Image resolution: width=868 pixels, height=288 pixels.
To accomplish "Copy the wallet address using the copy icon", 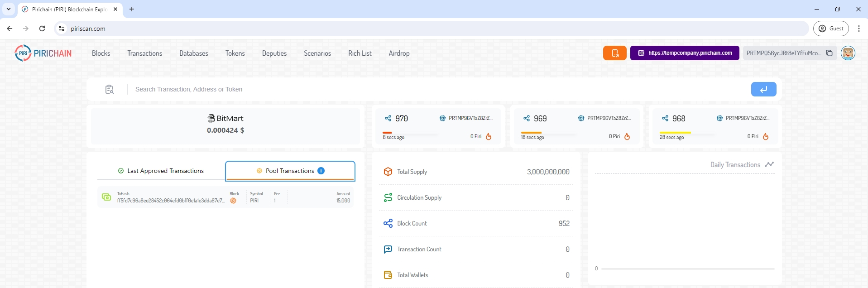I will 829,53.
